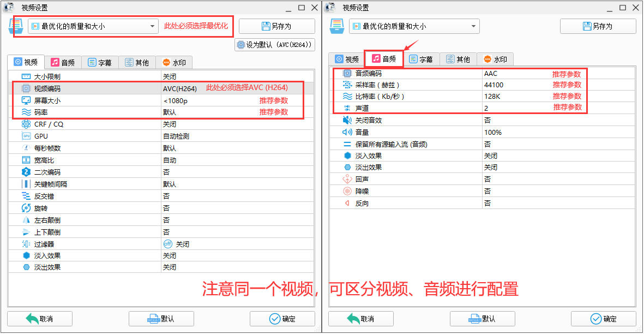Toggle the 反向 value 否

(487, 203)
